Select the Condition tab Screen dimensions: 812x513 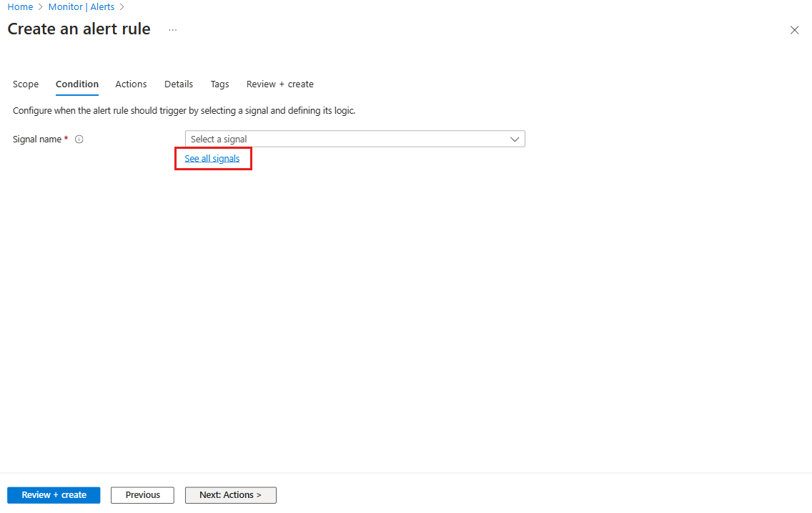[76, 84]
